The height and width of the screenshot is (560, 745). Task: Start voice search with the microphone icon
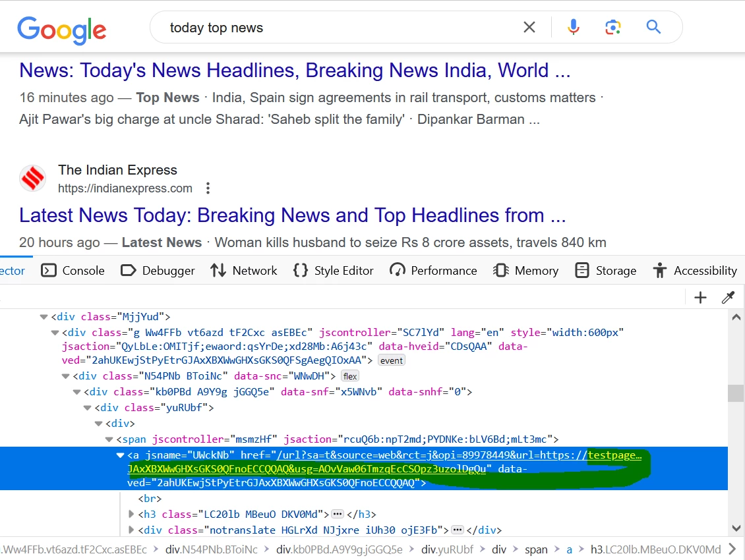(x=574, y=27)
